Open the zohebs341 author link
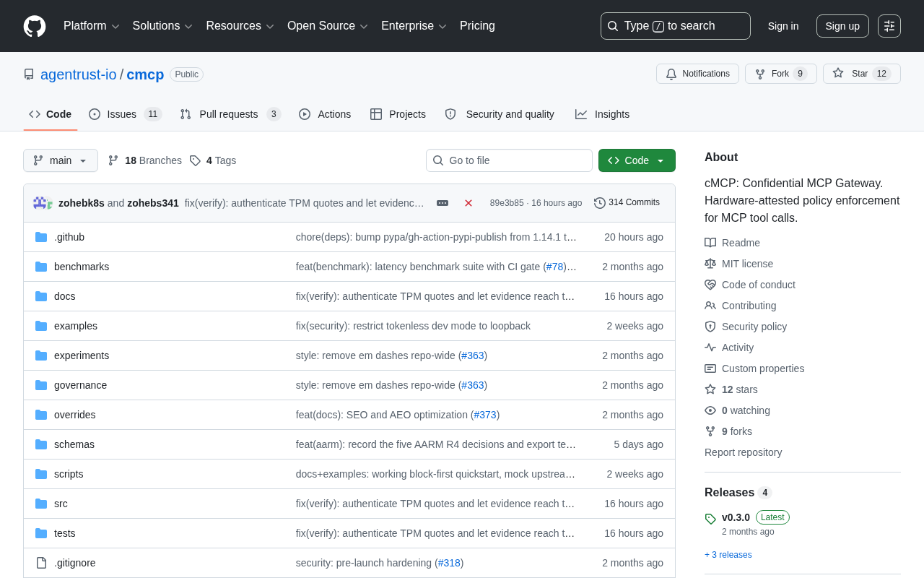The height and width of the screenshot is (578, 924). pyautogui.click(x=153, y=203)
